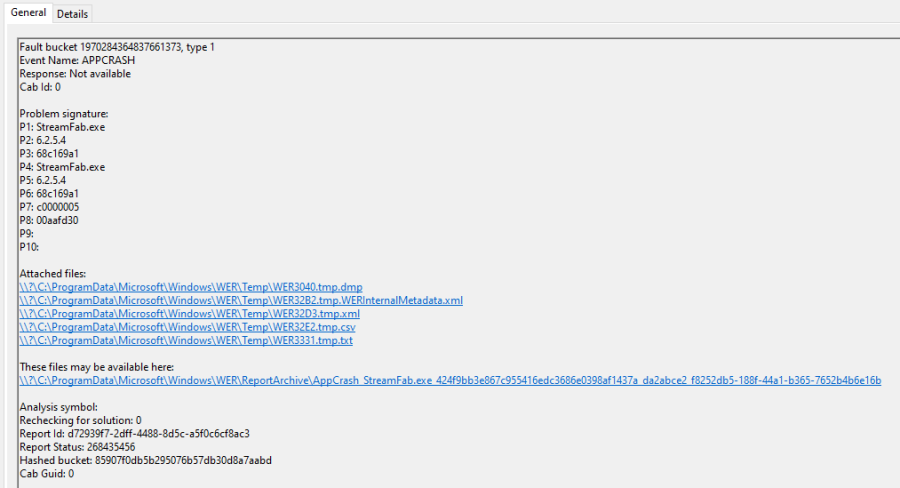This screenshot has height=488, width=900.
Task: Select the Attached files: heading
Action: pyautogui.click(x=53, y=273)
